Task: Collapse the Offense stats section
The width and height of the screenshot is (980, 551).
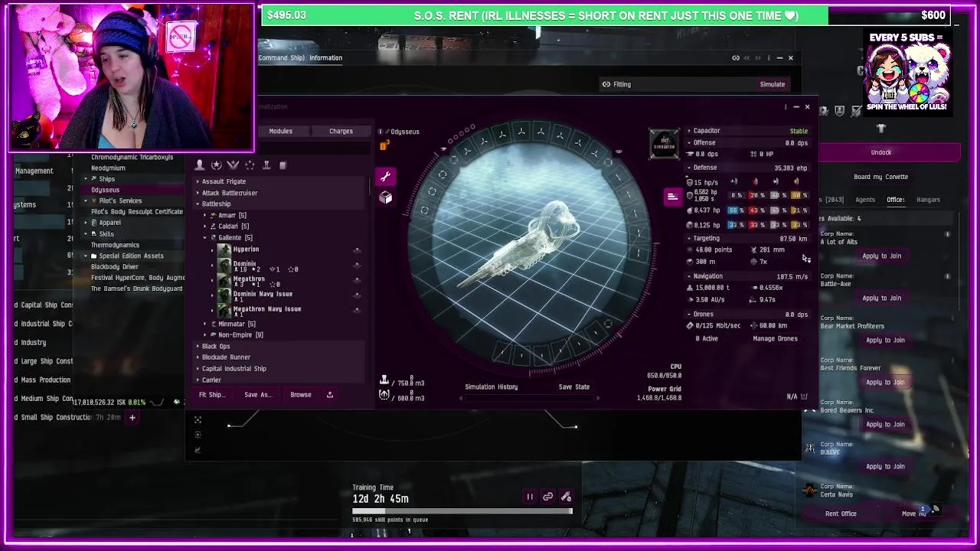Action: click(x=688, y=143)
